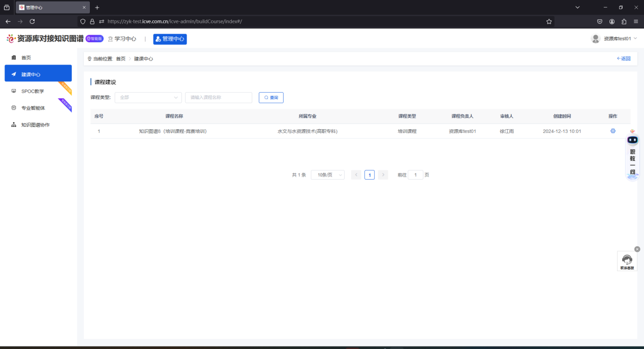644x349 pixels.
Task: Click the 创建时间 column header
Action: [562, 116]
